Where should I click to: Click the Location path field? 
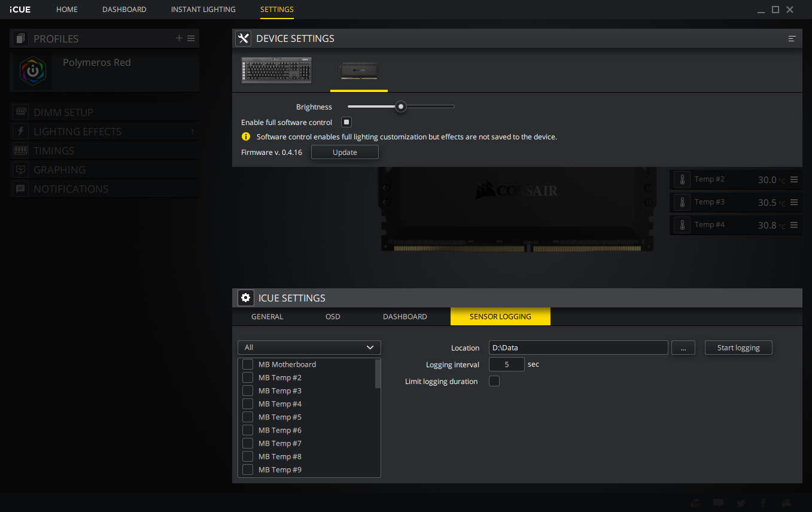point(578,348)
